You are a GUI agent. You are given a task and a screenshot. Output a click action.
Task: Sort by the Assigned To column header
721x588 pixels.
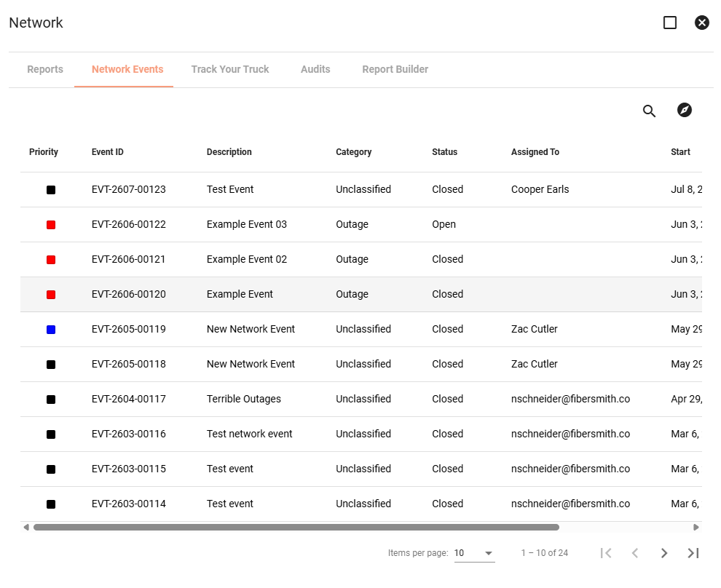click(535, 152)
